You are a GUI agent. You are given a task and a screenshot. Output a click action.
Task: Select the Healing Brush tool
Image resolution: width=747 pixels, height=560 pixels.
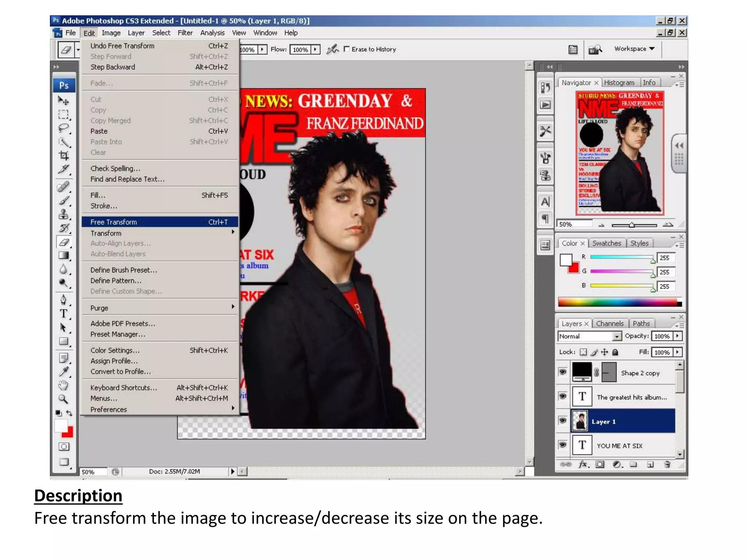tap(63, 187)
